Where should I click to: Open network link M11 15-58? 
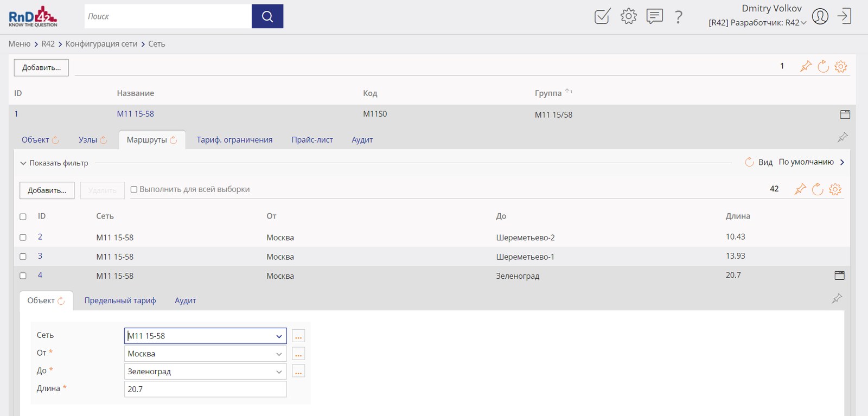click(x=136, y=114)
